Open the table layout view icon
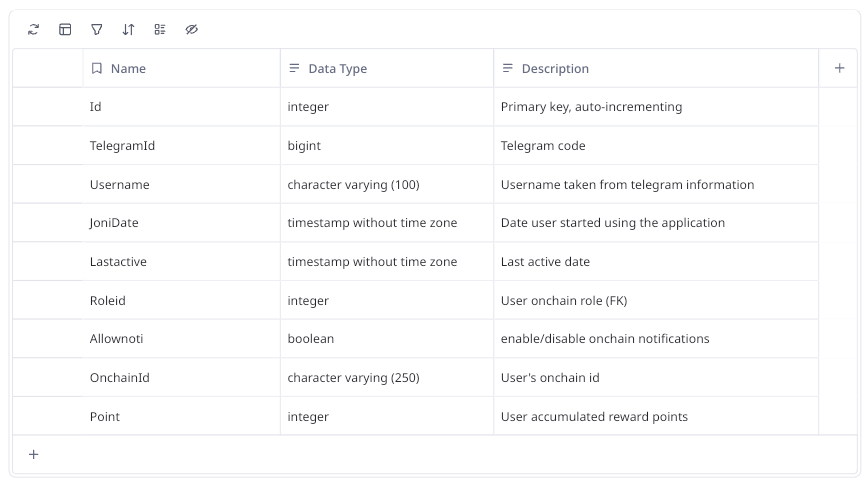This screenshot has width=865, height=482. [x=65, y=30]
